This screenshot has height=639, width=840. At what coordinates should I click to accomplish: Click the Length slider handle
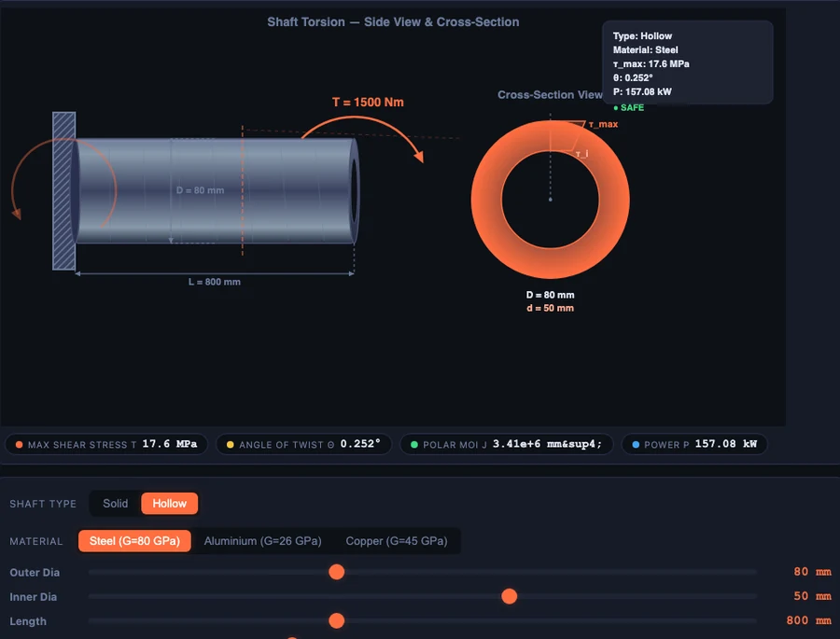[x=336, y=620]
